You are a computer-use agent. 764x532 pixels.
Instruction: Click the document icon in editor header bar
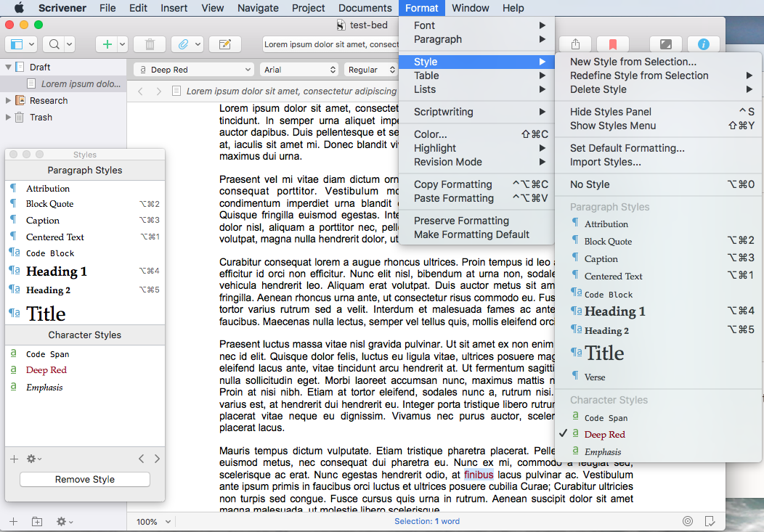tap(177, 91)
